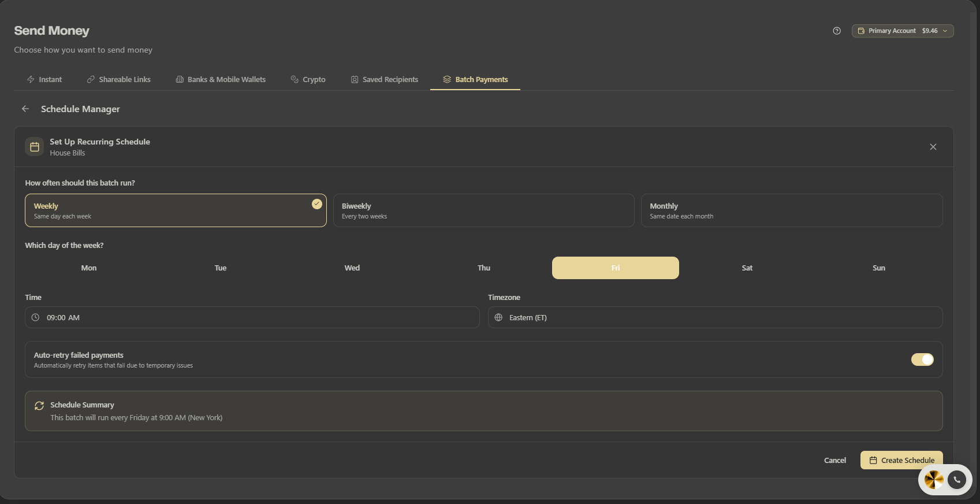Click the globe icon in Timezone field
This screenshot has height=504, width=980.
coord(498,317)
